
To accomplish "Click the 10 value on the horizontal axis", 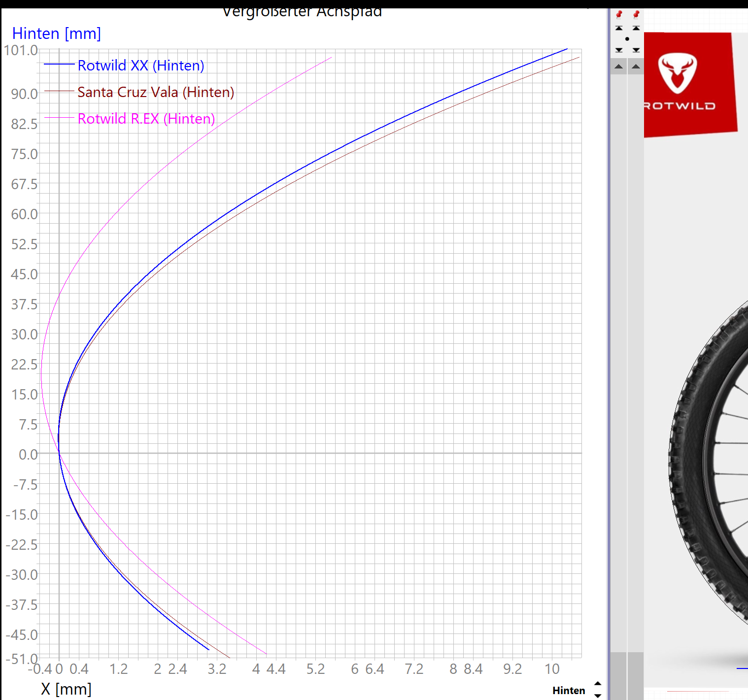I will pos(552,669).
